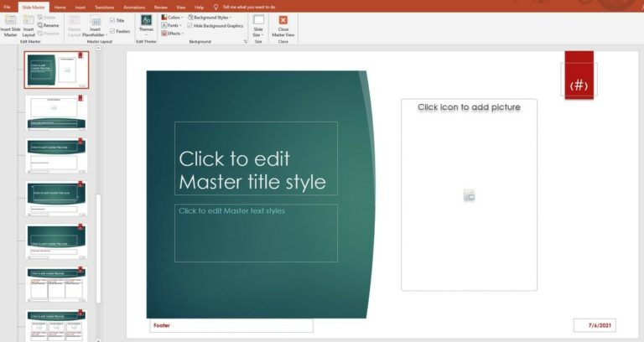The image size is (644, 342).
Task: Click the Insert Slide Master icon
Action: pos(10,20)
